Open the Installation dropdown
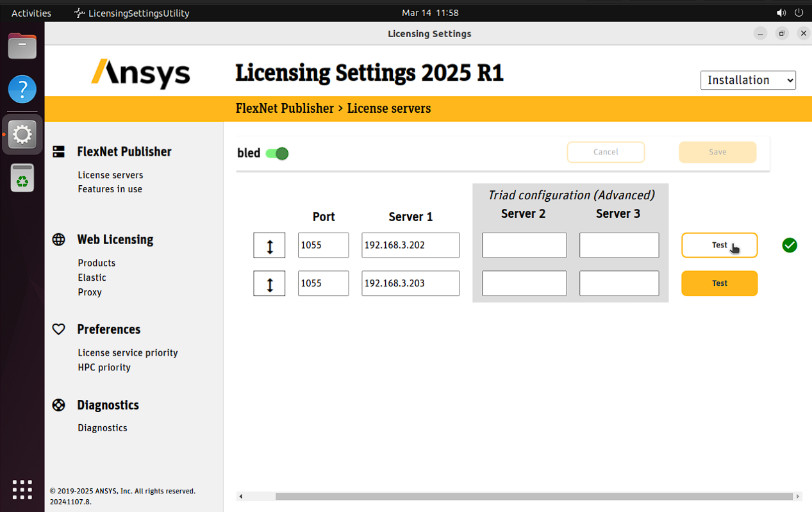This screenshot has height=512, width=812. [748, 80]
